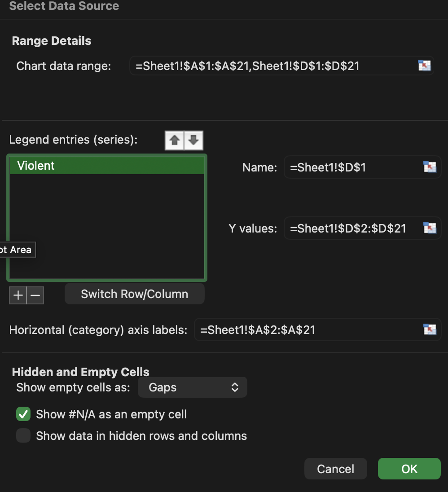448x492 pixels.
Task: Enable Show data in hidden rows and columns
Action: pos(23,435)
